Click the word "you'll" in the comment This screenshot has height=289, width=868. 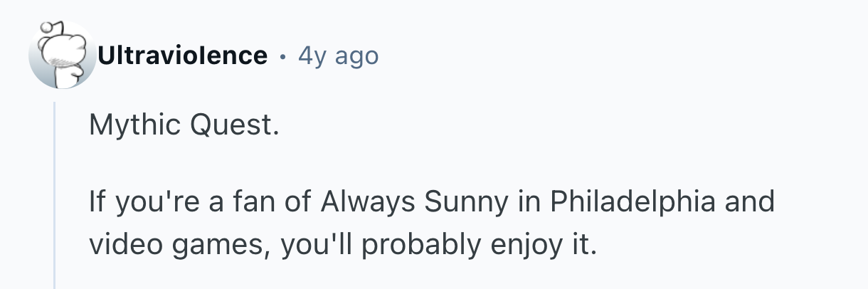pyautogui.click(x=313, y=245)
